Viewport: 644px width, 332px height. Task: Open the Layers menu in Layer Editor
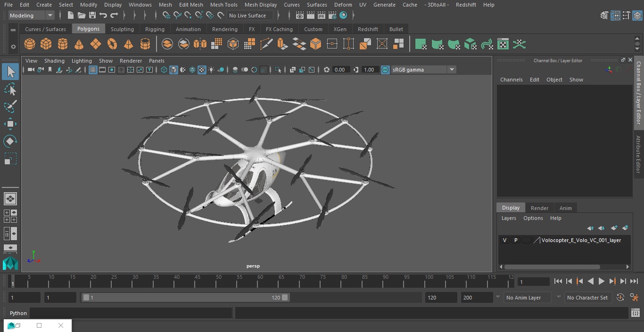(509, 218)
